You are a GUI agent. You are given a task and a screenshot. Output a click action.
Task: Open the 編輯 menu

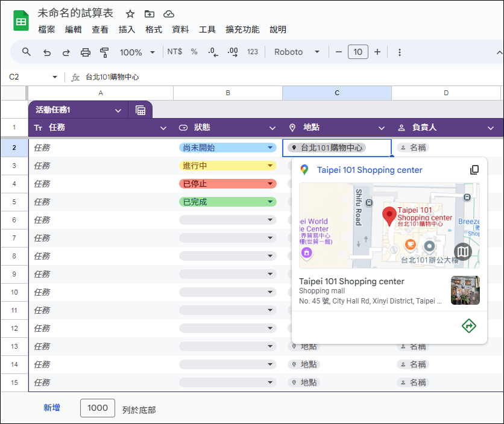tap(74, 30)
